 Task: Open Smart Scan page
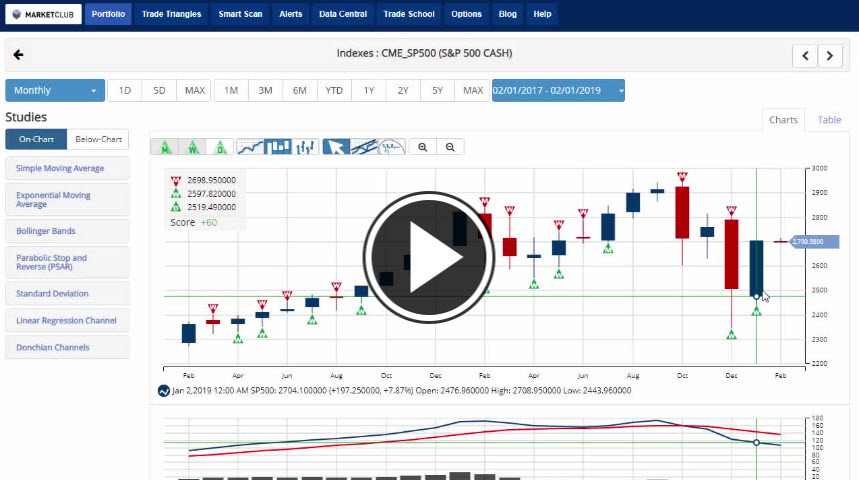240,14
